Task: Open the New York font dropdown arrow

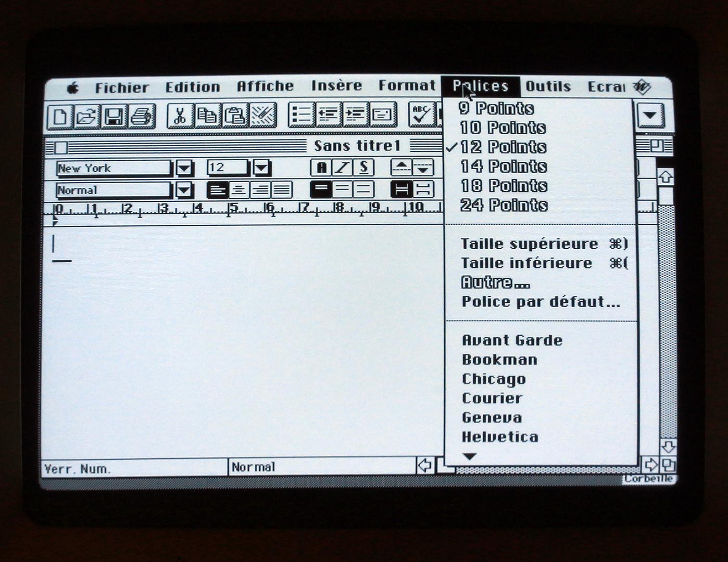Action: coord(184,168)
